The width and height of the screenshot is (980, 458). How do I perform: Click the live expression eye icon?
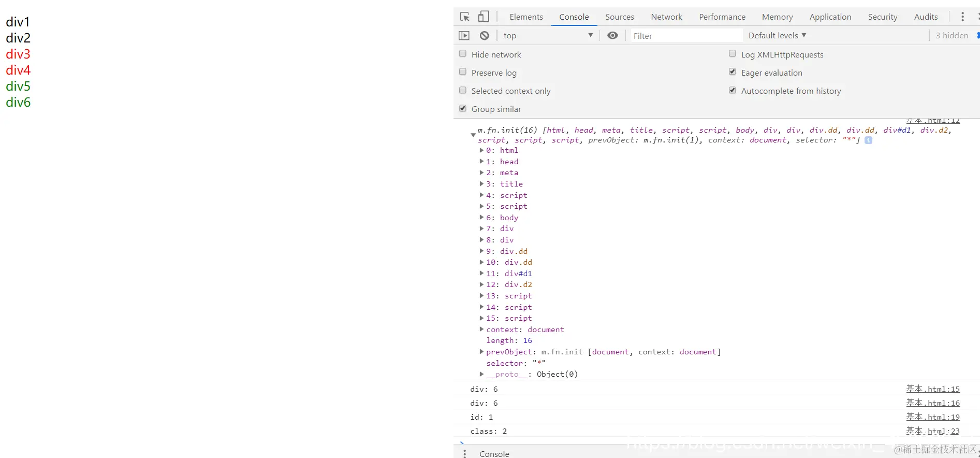[x=612, y=35]
